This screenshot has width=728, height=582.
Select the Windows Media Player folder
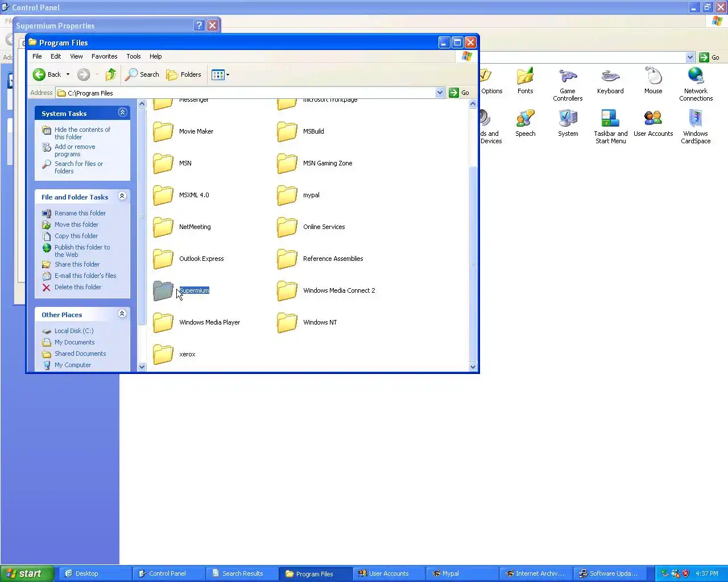pos(196,322)
